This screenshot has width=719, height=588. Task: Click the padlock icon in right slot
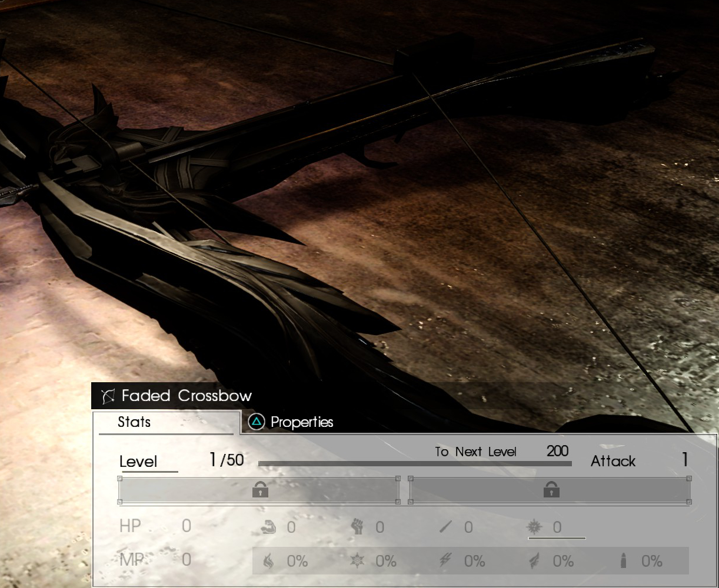551,489
